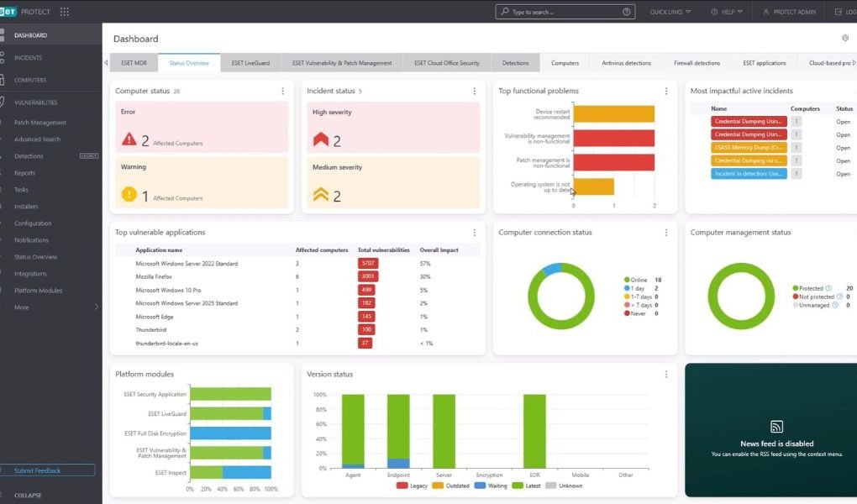Click the Medium severity double-chevron icon
857x504 pixels.
[x=321, y=194]
